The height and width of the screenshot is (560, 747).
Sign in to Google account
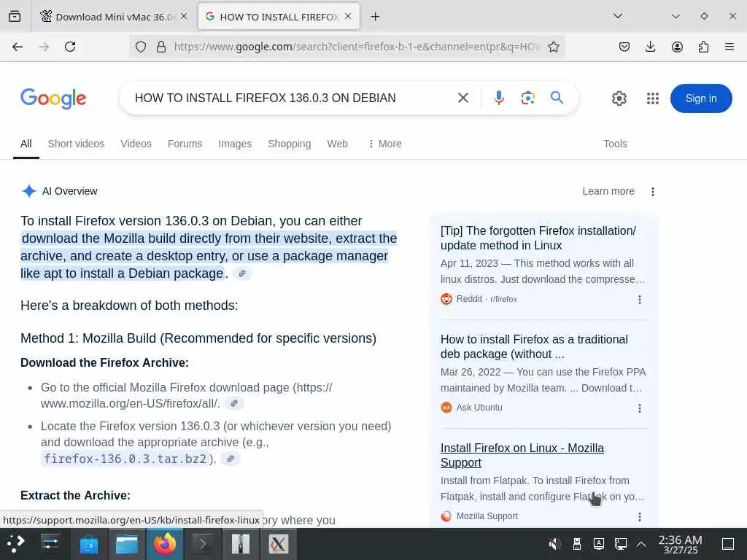(x=701, y=98)
